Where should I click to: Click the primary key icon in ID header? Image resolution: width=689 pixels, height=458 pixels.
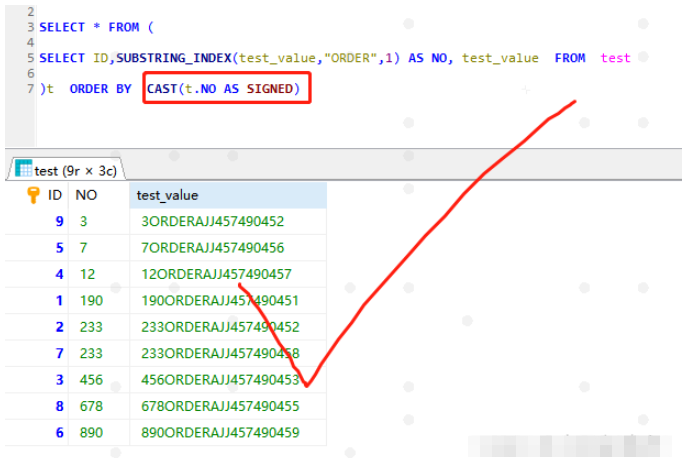click(33, 195)
